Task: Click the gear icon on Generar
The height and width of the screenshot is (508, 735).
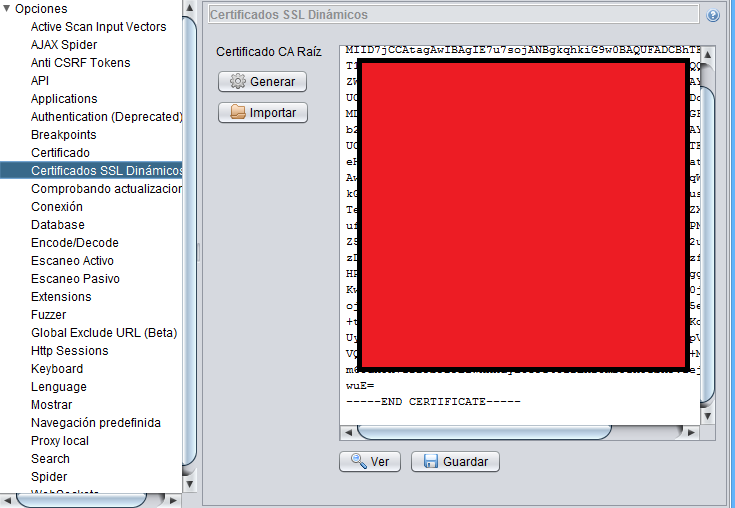Action: click(x=238, y=82)
